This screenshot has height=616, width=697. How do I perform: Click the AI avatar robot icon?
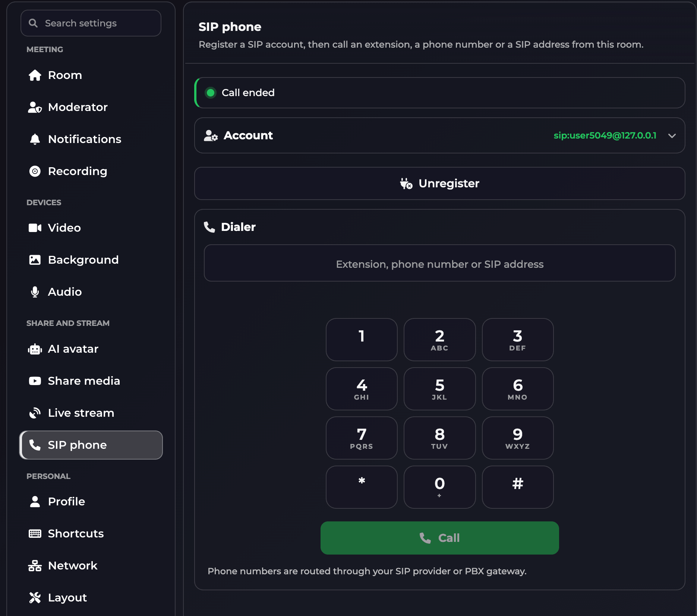[x=35, y=349]
